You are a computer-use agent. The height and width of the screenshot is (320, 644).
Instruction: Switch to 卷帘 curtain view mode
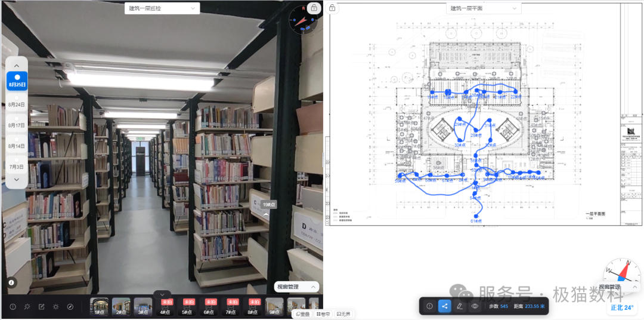tap(323, 314)
